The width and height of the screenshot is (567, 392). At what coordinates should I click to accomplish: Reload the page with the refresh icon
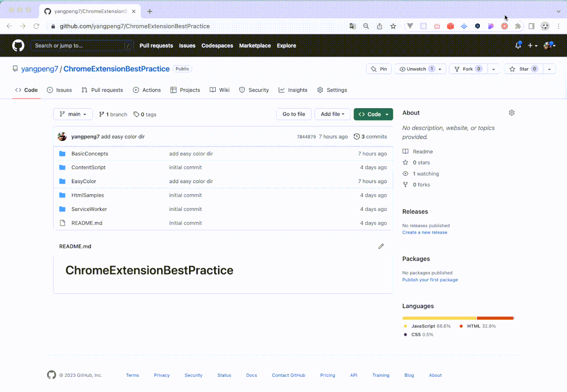[x=36, y=26]
